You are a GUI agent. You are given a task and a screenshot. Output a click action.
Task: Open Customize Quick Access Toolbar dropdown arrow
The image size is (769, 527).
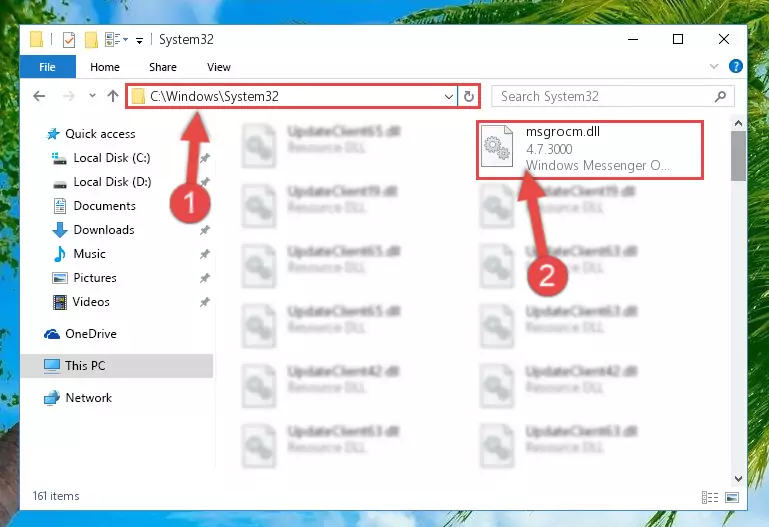(139, 41)
